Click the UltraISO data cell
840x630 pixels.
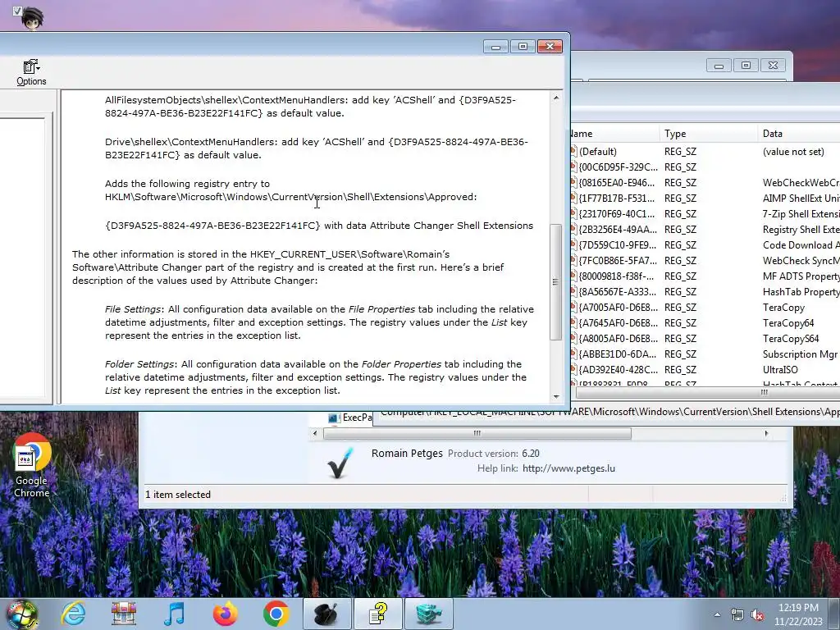pyautogui.click(x=780, y=369)
